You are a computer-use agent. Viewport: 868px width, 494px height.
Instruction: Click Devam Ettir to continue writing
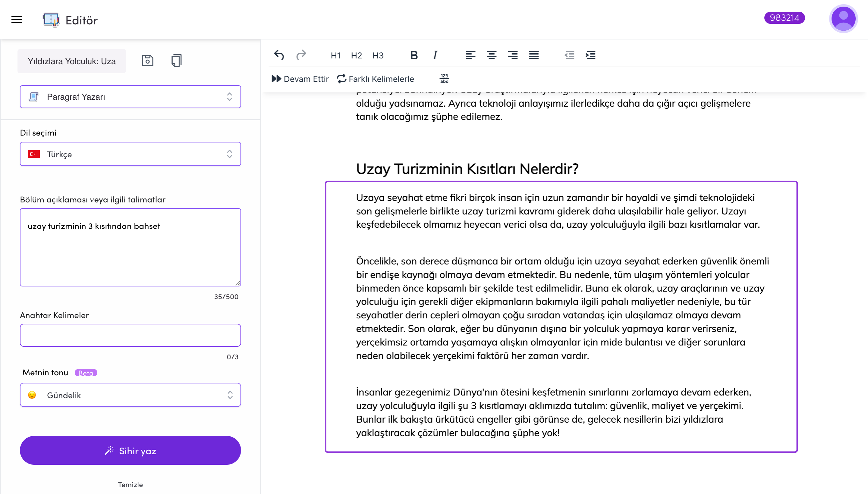pos(300,79)
